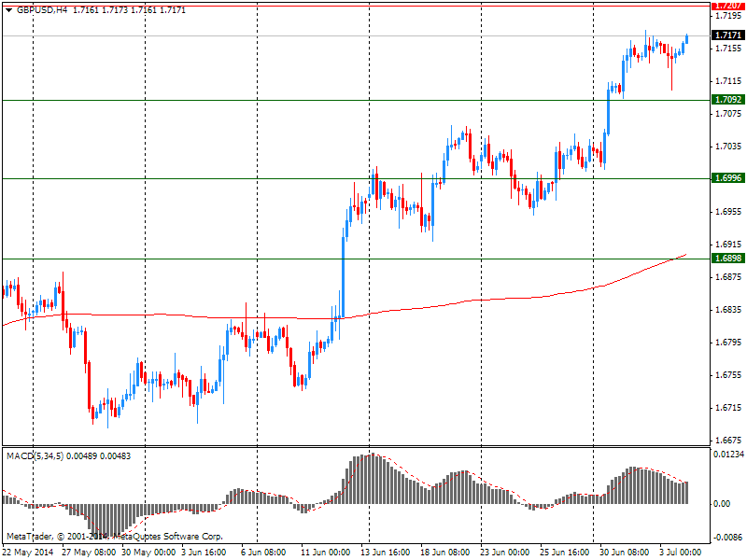Click the 1.6915 price scale value

click(729, 245)
